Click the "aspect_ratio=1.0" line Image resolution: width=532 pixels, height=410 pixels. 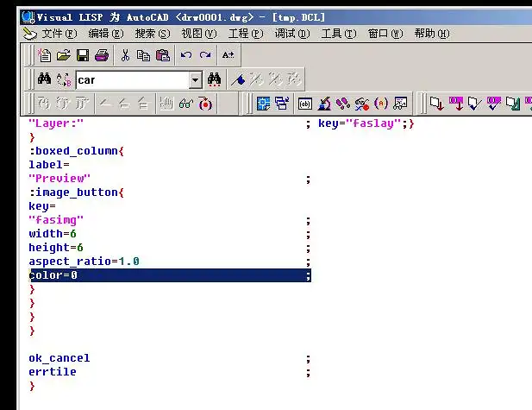84,262
